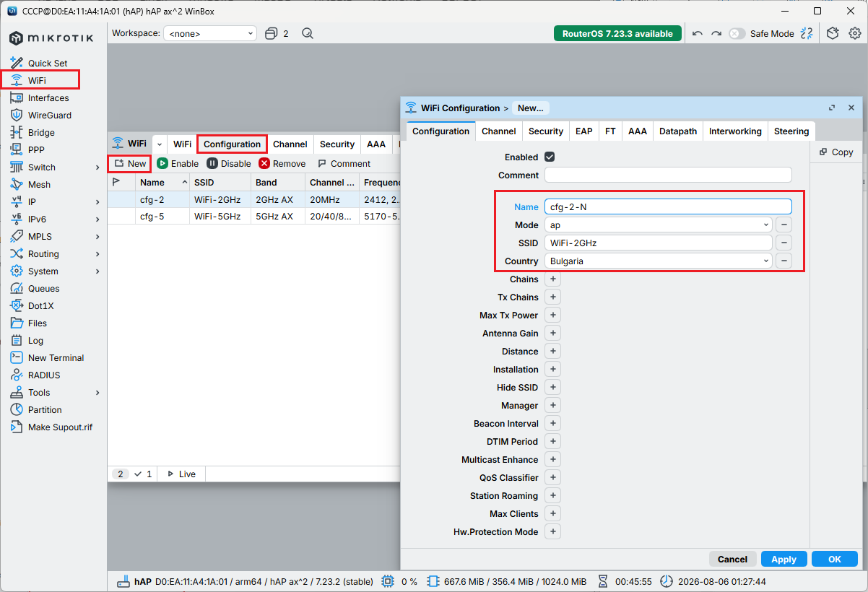The height and width of the screenshot is (592, 868).
Task: Click the windows count icon showing 2
Action: tap(277, 33)
